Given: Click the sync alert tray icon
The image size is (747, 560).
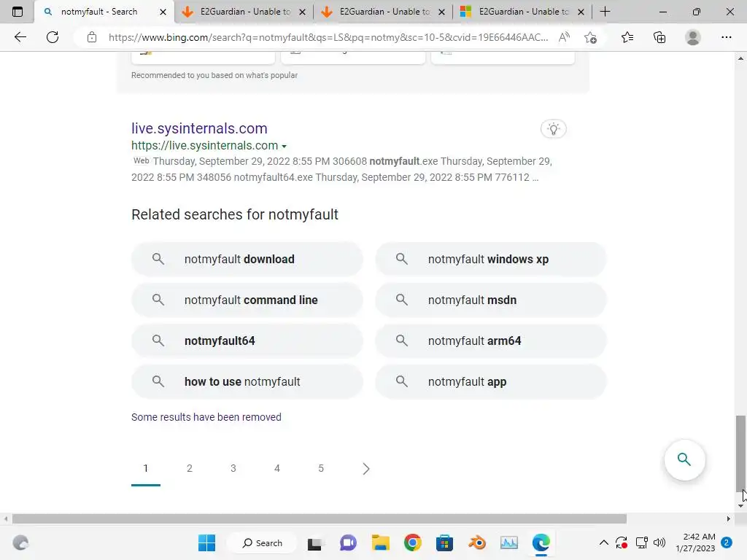Looking at the screenshot, I should click(x=622, y=542).
